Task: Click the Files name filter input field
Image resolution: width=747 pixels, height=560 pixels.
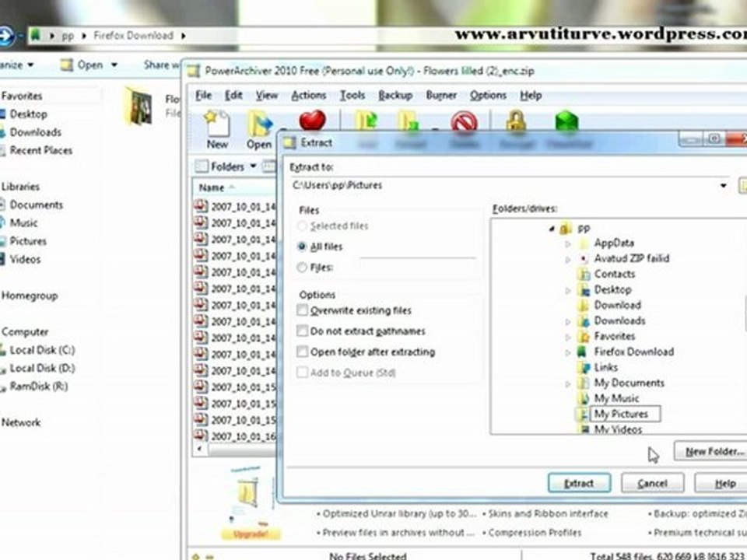Action: [x=417, y=268]
